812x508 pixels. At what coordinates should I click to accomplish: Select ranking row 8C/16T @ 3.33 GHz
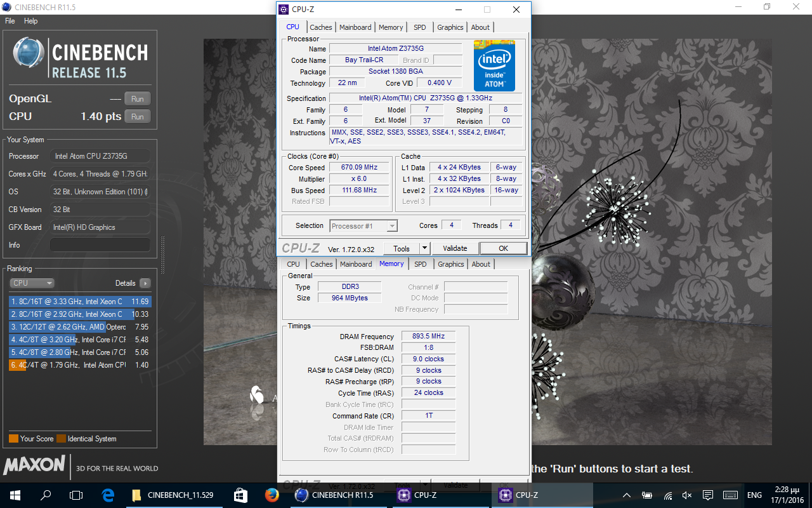80,302
